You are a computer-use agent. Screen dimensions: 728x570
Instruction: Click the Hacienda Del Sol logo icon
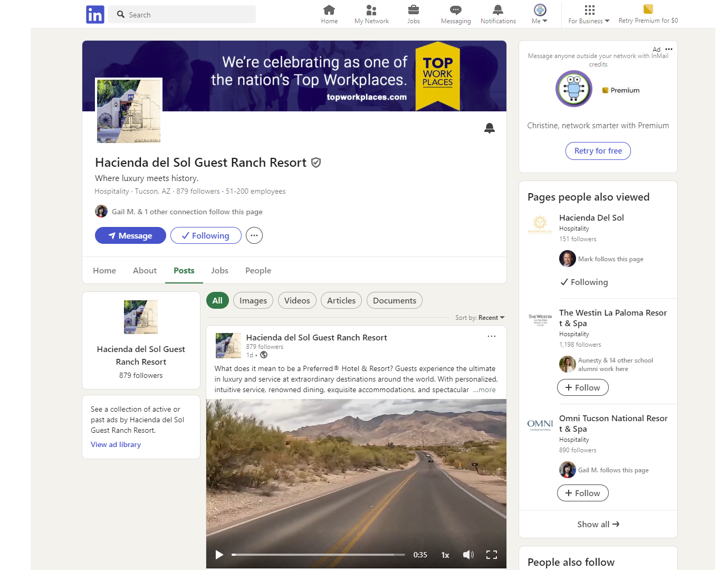[540, 224]
